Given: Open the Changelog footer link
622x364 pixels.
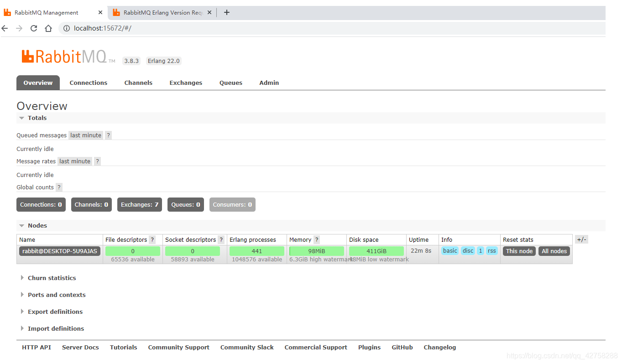Looking at the screenshot, I should click(x=439, y=347).
